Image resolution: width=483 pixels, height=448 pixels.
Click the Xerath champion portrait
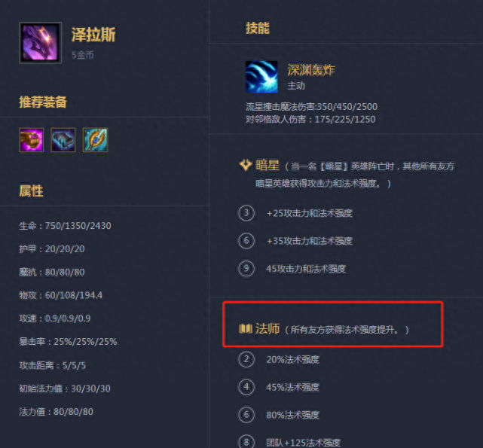tap(41, 43)
